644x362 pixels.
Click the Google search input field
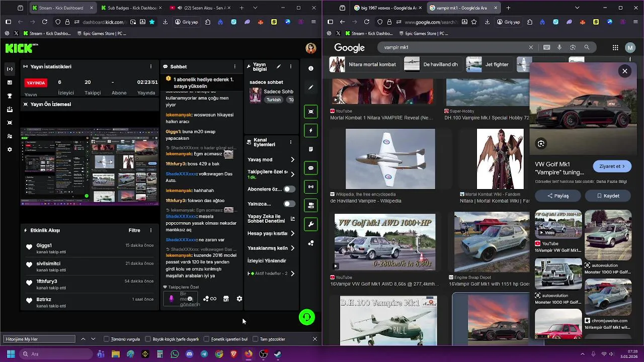[453, 47]
